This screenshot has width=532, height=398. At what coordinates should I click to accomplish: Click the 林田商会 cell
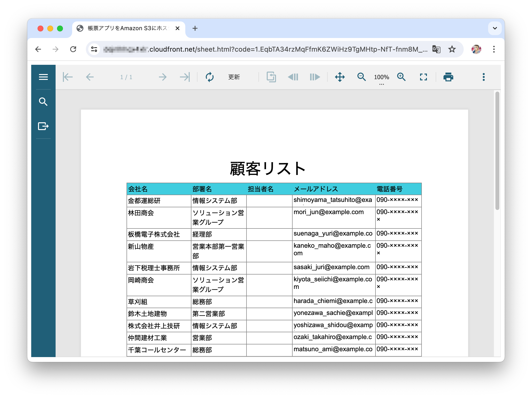point(159,218)
